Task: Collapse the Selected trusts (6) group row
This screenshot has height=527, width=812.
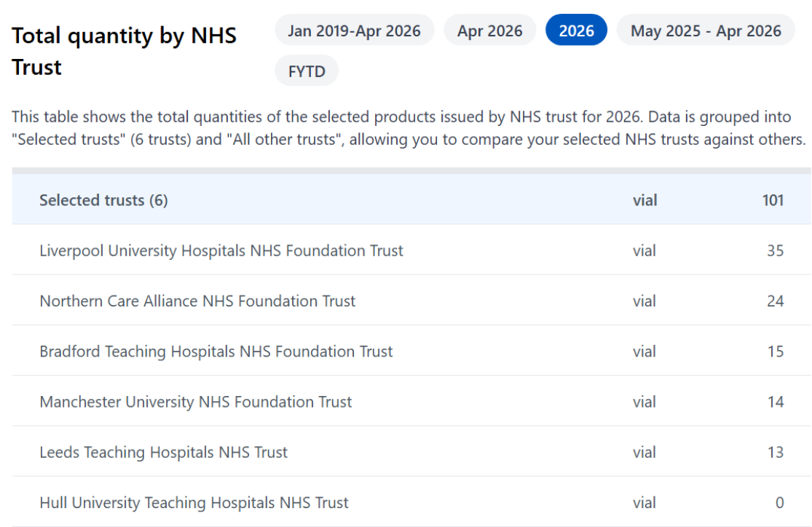Action: [411, 200]
